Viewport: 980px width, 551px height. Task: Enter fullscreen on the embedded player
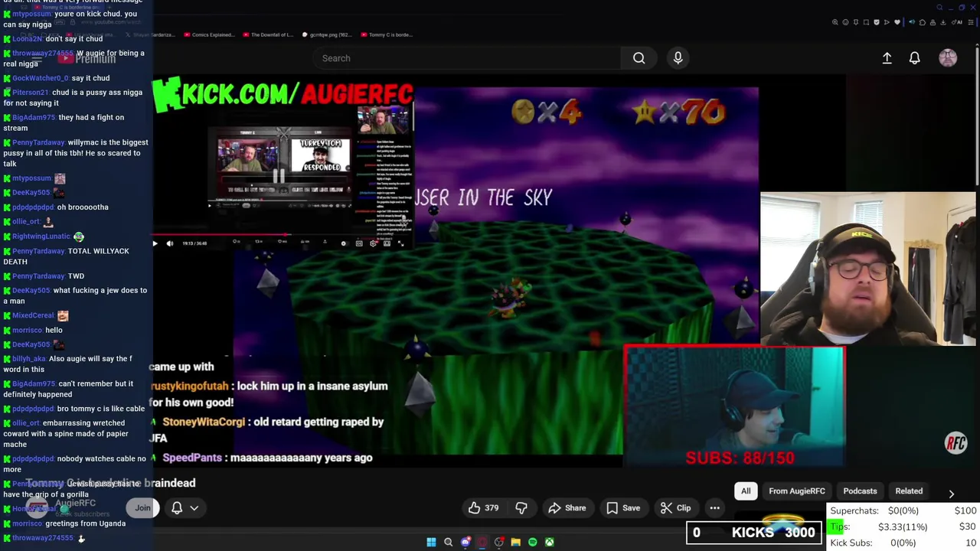[400, 243]
